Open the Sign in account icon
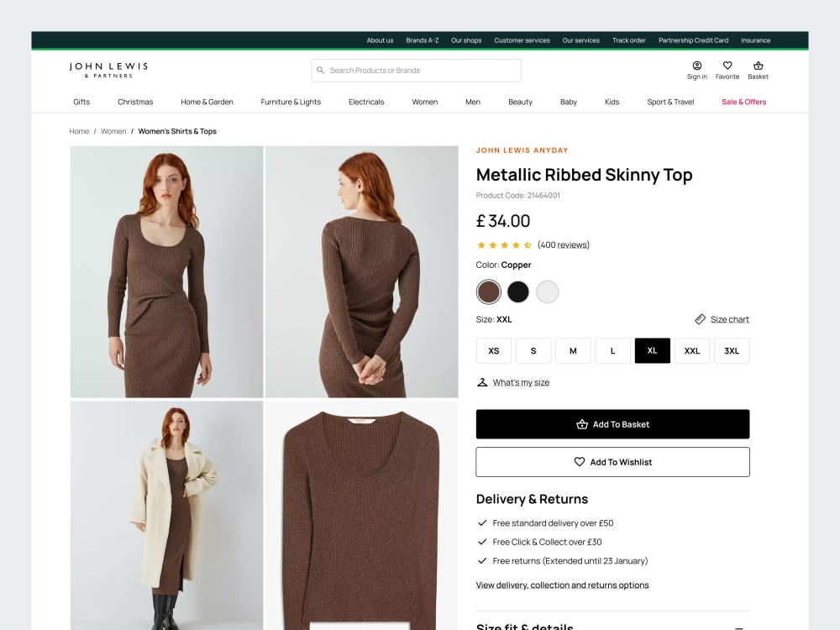Image resolution: width=840 pixels, height=630 pixels. (x=697, y=66)
